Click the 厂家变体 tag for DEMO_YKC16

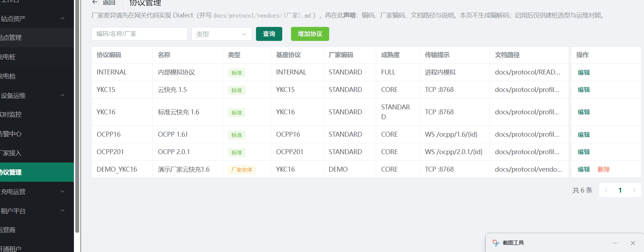242,170
